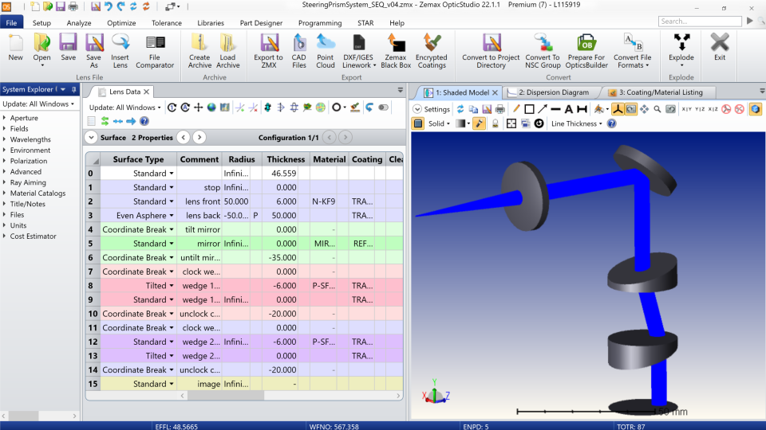Click Create Archive in the ribbon
766x430 pixels.
200,51
